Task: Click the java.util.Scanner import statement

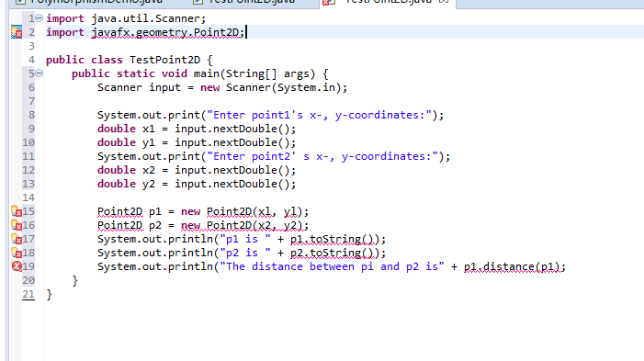Action: click(x=126, y=18)
